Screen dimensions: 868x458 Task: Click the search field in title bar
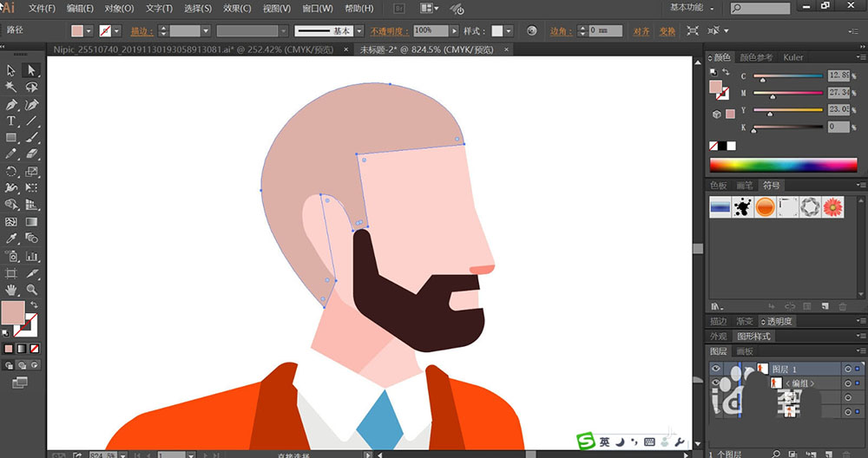click(x=760, y=9)
